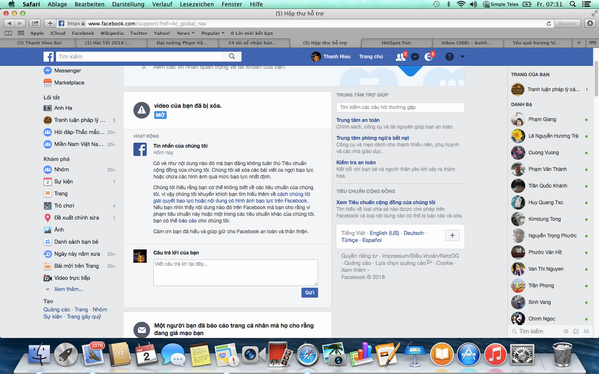Open the Trung tâm an toàn link
The image size is (599, 374).
click(x=358, y=120)
